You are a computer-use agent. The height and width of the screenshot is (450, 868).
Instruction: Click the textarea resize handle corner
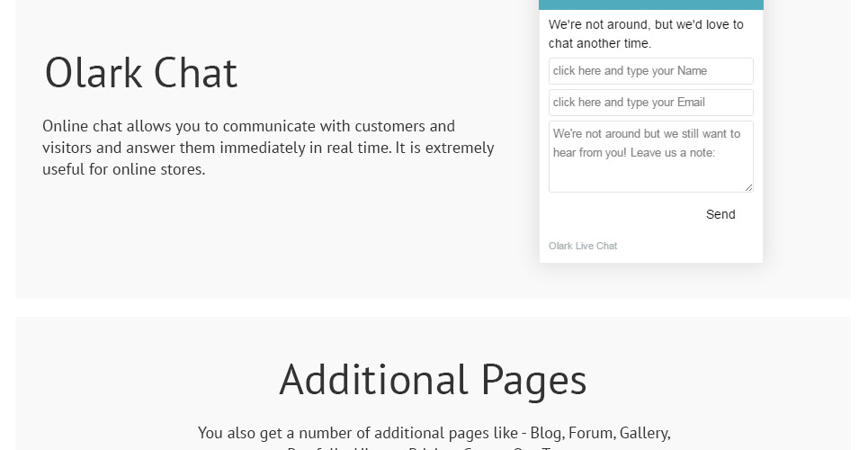pyautogui.click(x=748, y=187)
